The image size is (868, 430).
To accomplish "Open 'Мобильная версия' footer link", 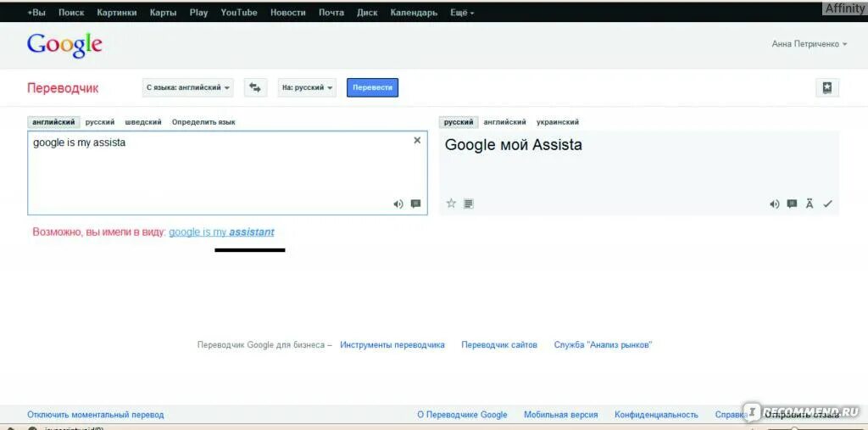I will [561, 415].
